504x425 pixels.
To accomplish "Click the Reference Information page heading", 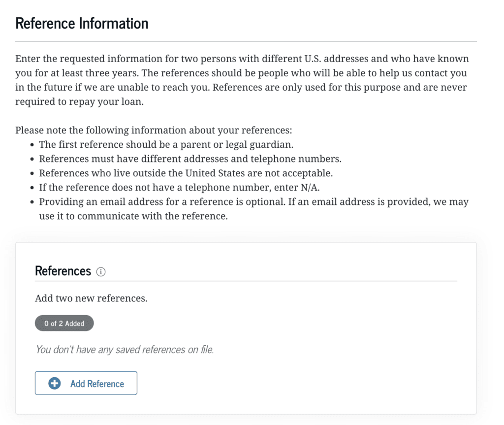I will tap(82, 23).
